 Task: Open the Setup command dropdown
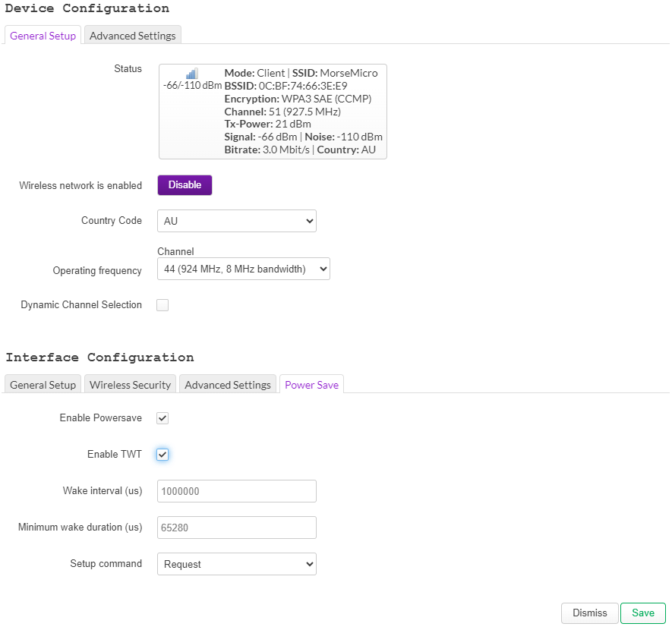click(236, 564)
